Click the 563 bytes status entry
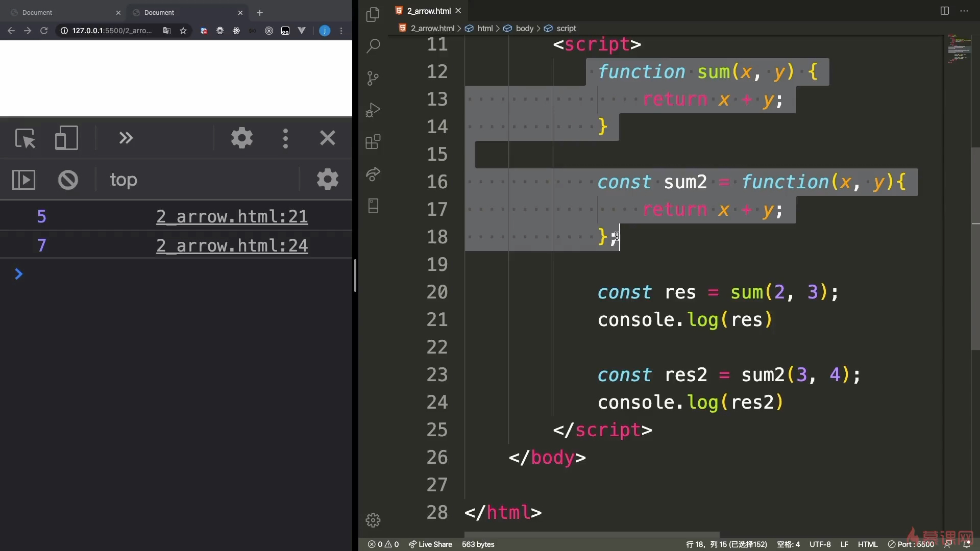 point(478,544)
